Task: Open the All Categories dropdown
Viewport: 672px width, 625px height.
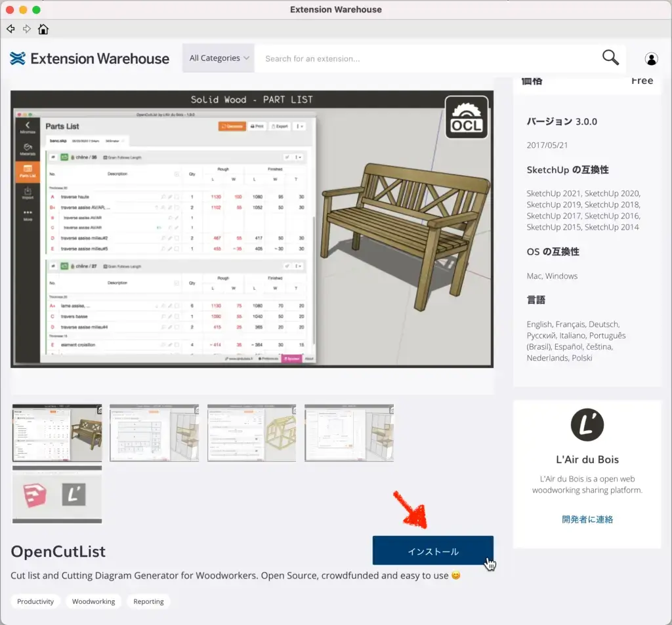Action: pos(219,58)
